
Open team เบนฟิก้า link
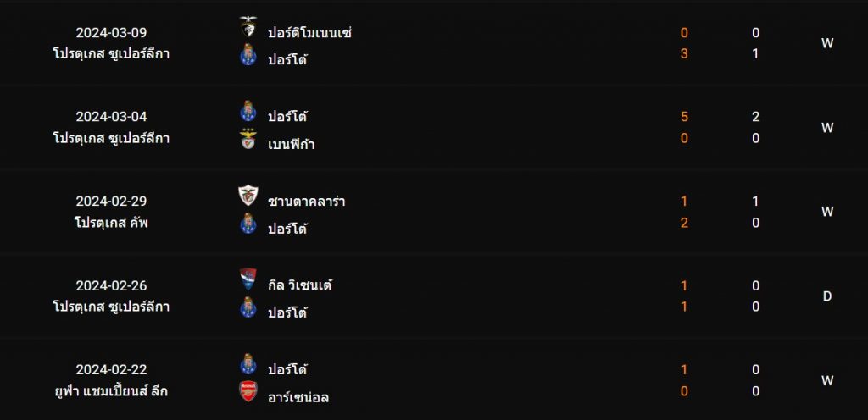292,144
